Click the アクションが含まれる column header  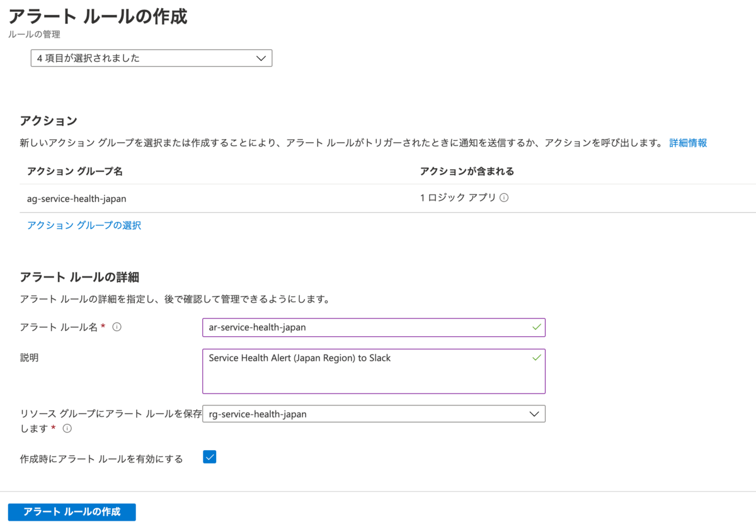click(467, 171)
